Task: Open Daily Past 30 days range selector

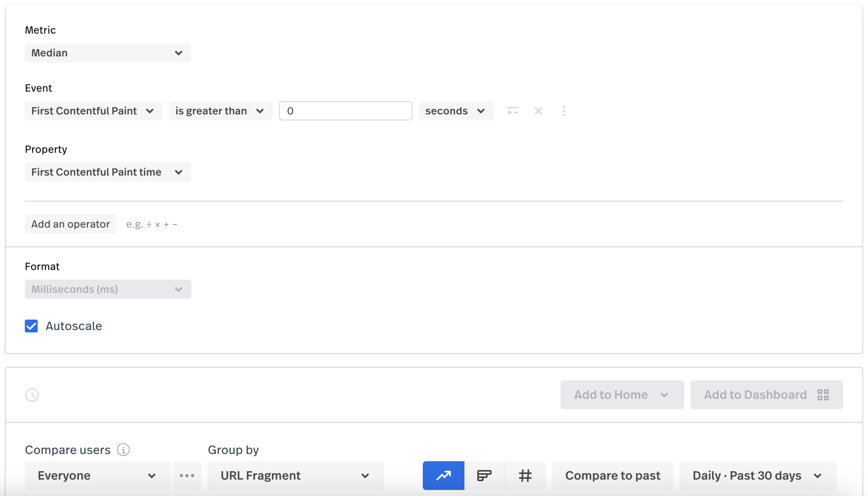Action: (x=757, y=475)
